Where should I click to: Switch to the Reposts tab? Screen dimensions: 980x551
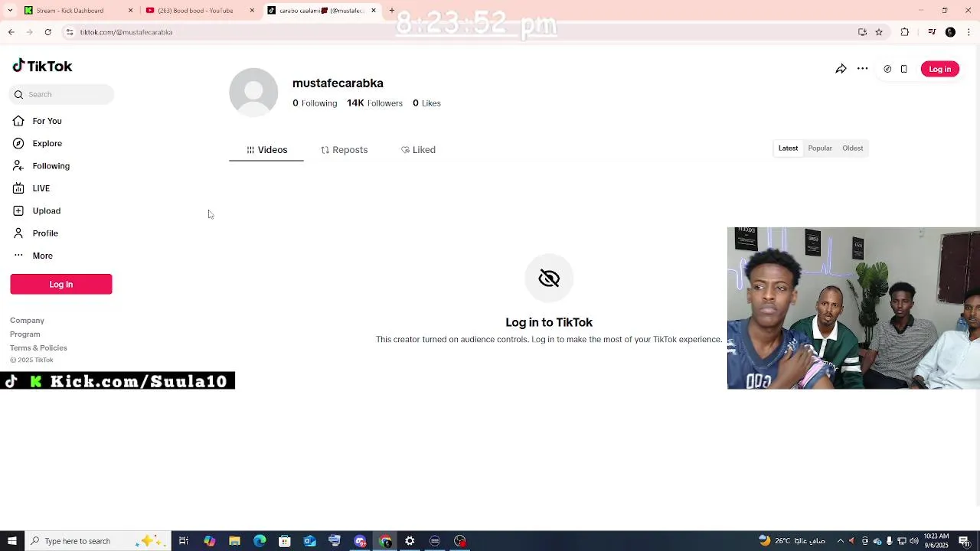[344, 150]
